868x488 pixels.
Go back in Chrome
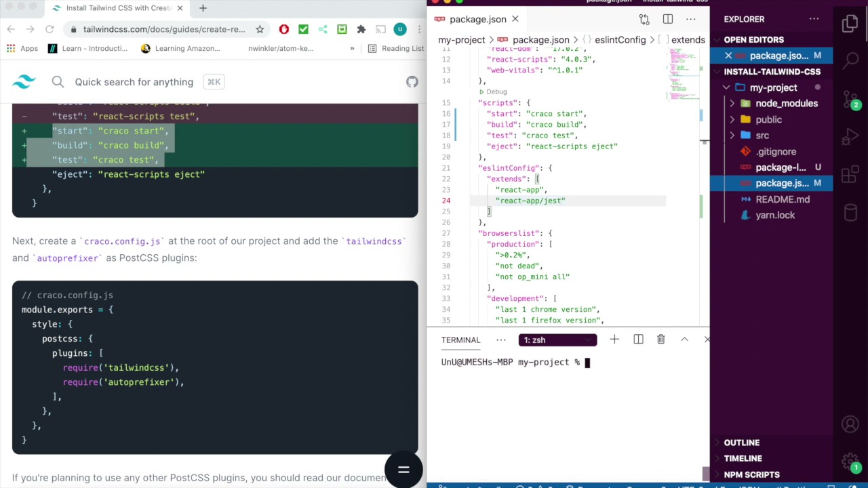[11, 29]
